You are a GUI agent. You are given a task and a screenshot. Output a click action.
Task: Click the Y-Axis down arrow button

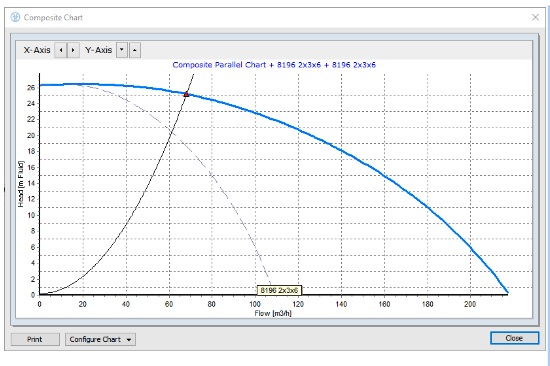pyautogui.click(x=122, y=50)
